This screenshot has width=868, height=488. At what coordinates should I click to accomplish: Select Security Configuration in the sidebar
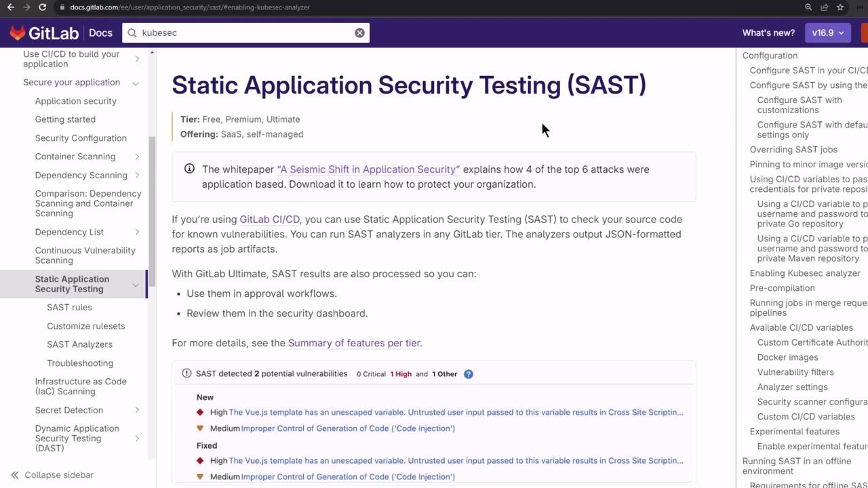81,138
